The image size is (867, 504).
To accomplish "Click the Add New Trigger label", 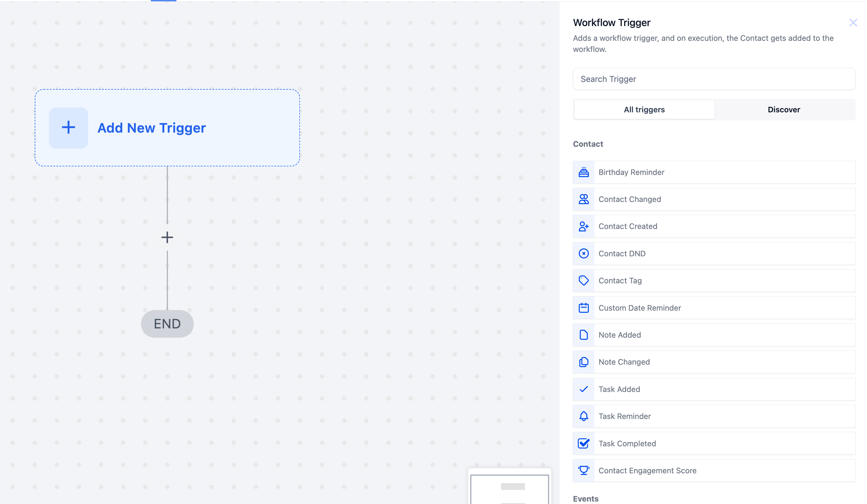I will click(152, 128).
